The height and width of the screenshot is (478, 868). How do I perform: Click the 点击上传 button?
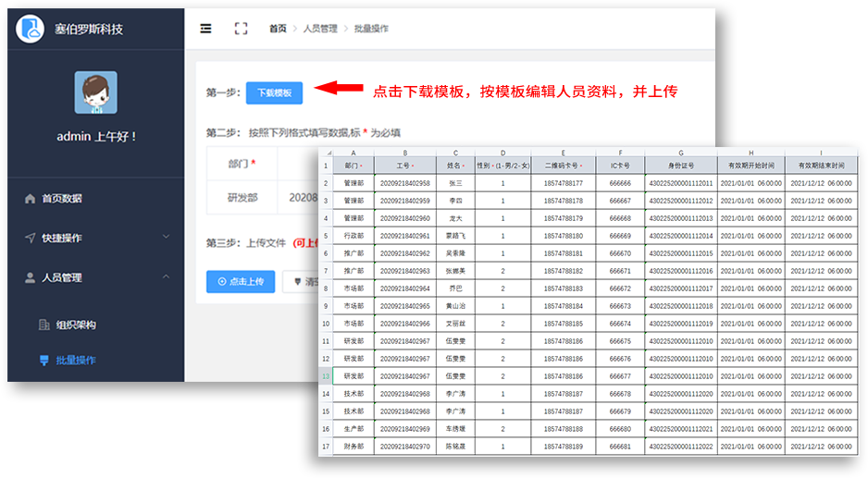coord(240,281)
